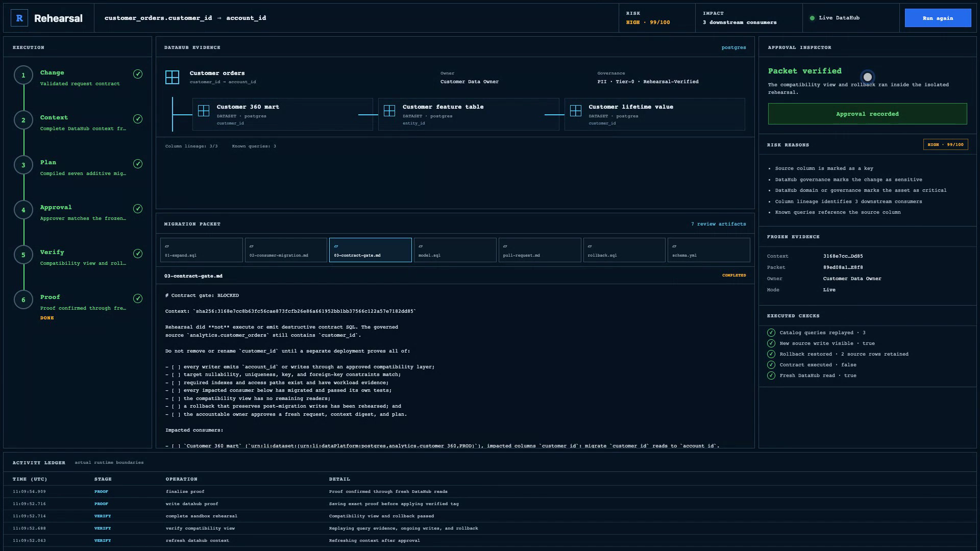Click the 7 review artifacts link
Image resolution: width=980 pixels, height=551 pixels.
click(x=719, y=224)
